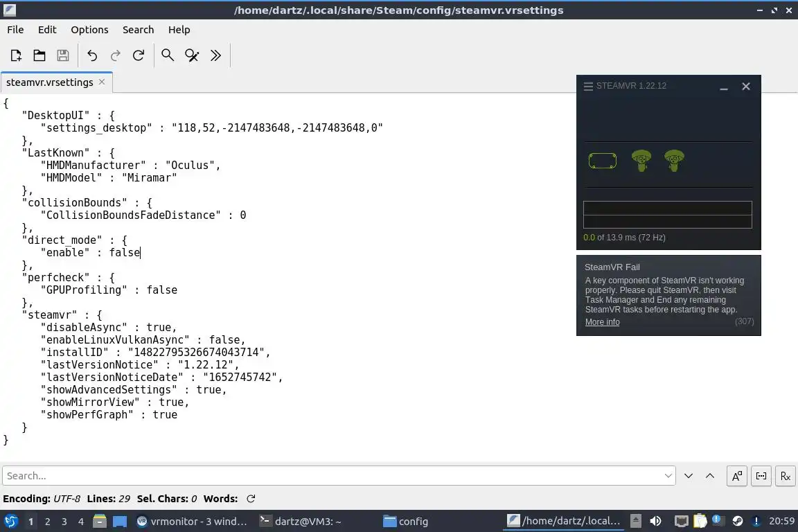
Task: Click the SteamVR frame timing graph
Action: point(667,214)
